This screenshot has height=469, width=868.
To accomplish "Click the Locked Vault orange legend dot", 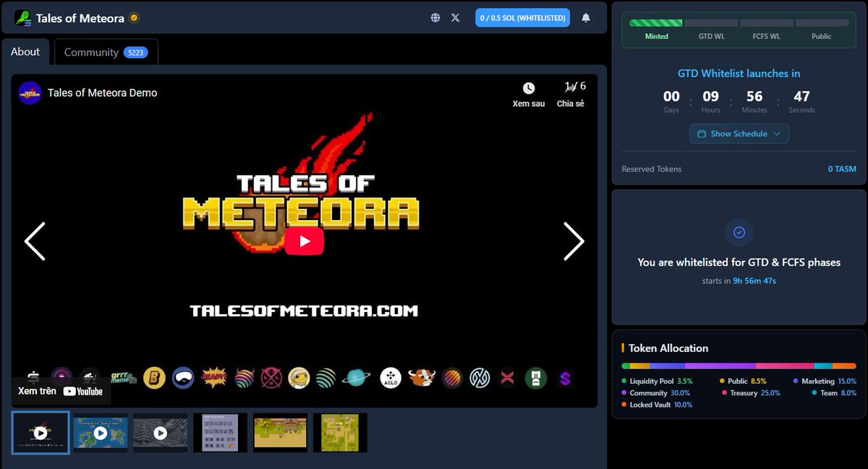I will point(624,405).
